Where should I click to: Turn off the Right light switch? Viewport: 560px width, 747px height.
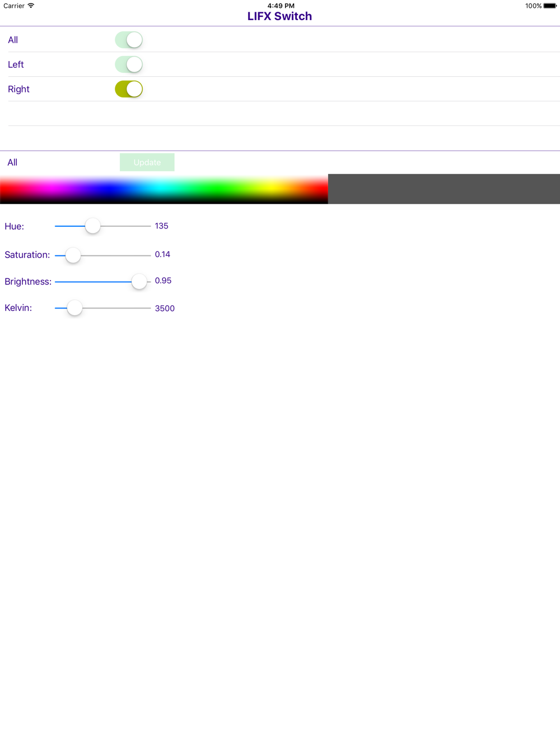[x=129, y=89]
